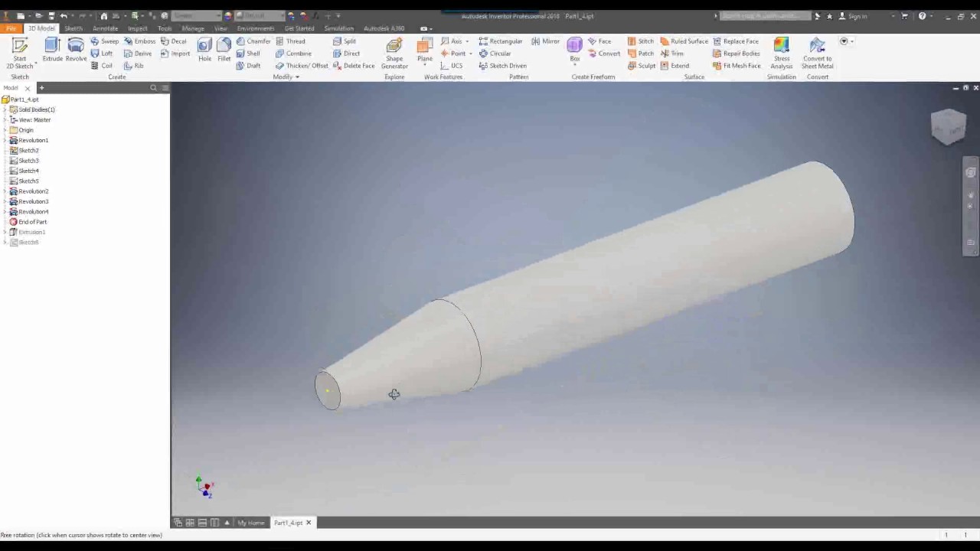Switch to the Annotate ribbon tab
Screen dimensions: 980x551
[106, 28]
